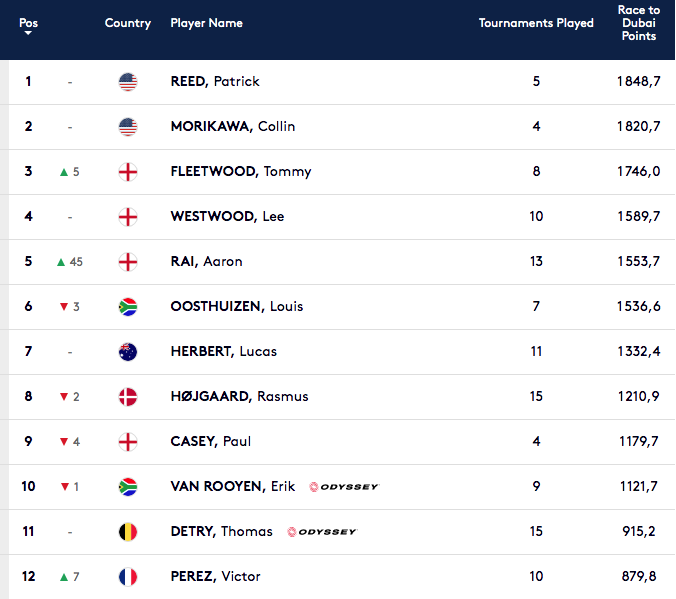Click the USA flag beside Patrick Reed
Screen dimensions: 676x599
pyautogui.click(x=128, y=82)
